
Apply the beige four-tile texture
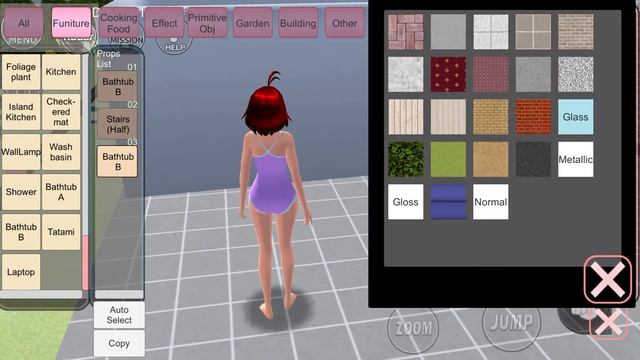(x=533, y=32)
